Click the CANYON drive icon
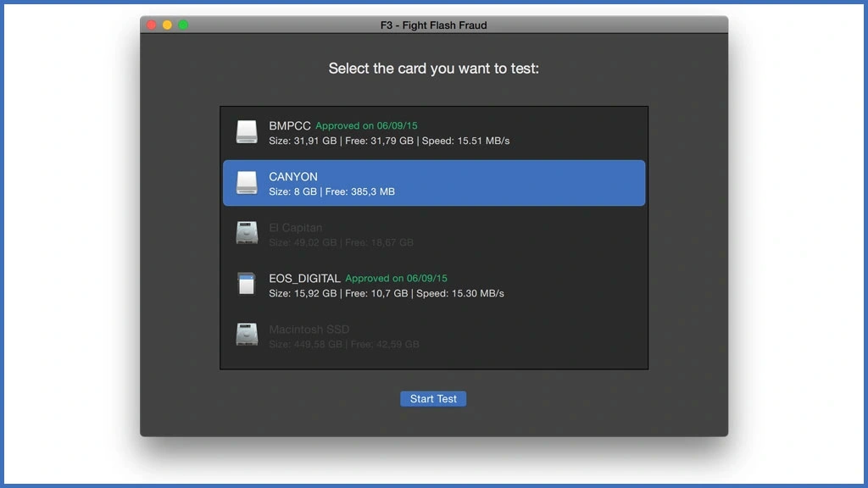This screenshot has width=868, height=488. point(247,183)
